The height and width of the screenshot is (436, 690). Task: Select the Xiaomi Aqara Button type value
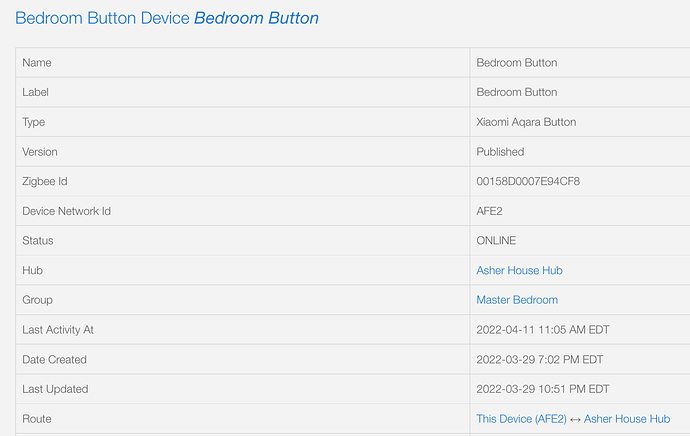click(x=526, y=122)
